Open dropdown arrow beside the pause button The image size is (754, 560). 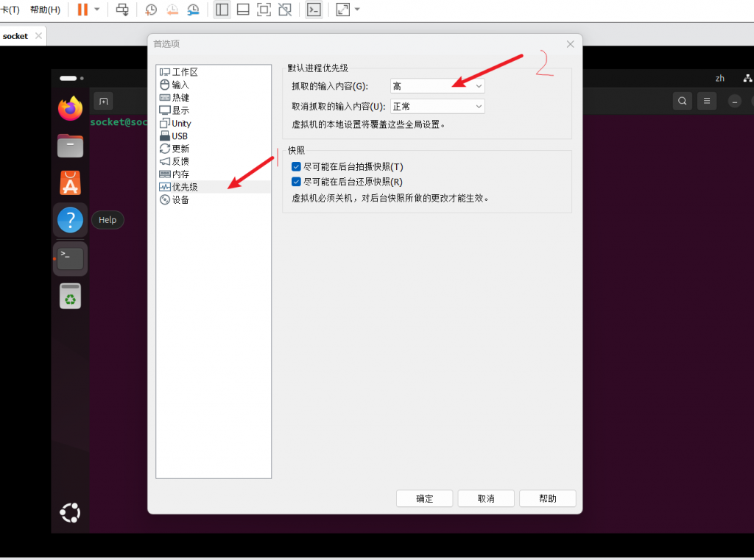(x=96, y=10)
